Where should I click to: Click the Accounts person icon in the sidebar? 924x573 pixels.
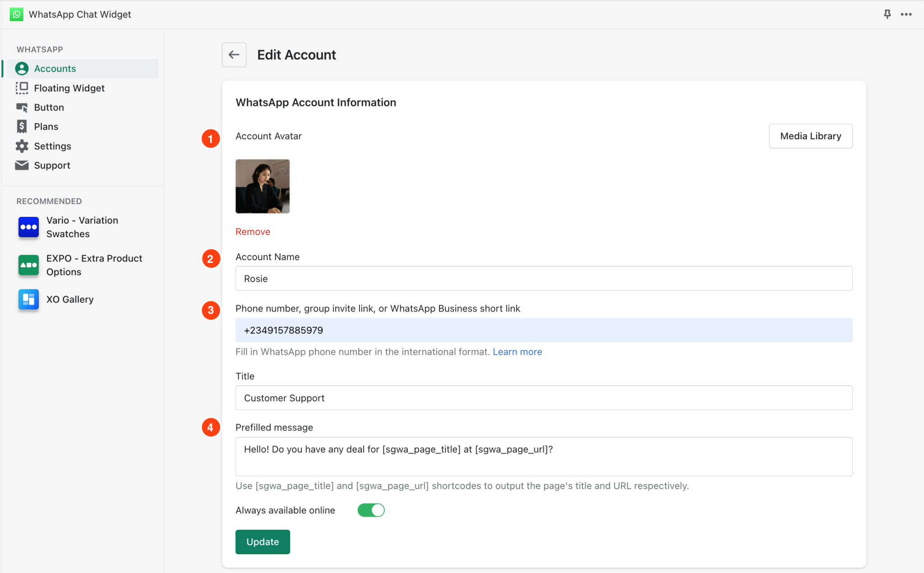pos(22,69)
